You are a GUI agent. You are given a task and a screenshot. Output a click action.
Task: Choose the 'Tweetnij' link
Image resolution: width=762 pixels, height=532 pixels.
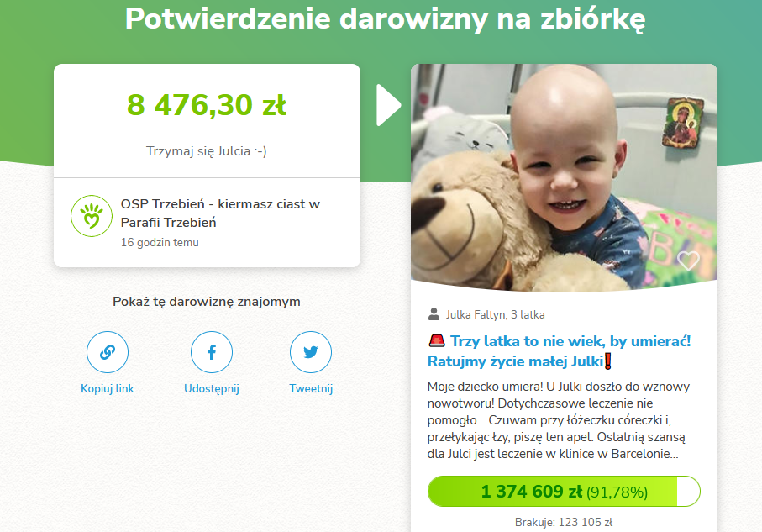pyautogui.click(x=311, y=388)
